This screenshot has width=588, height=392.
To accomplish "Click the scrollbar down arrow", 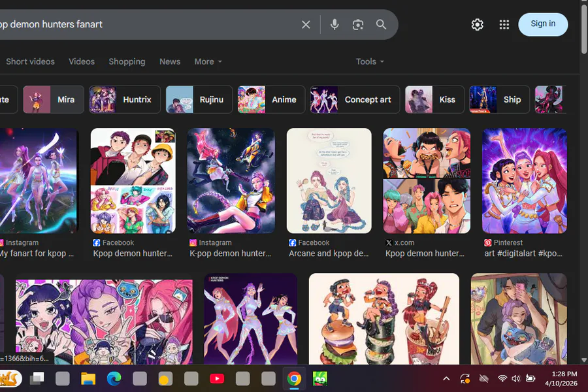I will click(584, 360).
